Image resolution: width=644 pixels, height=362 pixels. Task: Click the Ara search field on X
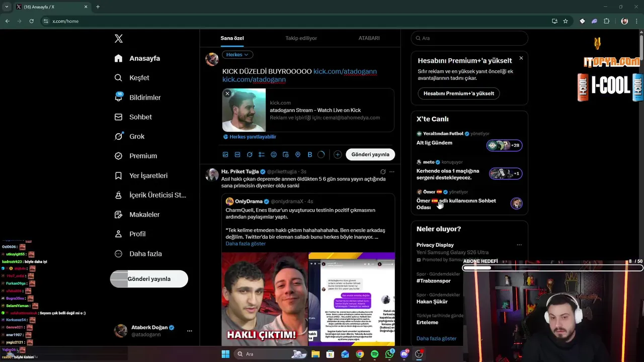click(469, 38)
